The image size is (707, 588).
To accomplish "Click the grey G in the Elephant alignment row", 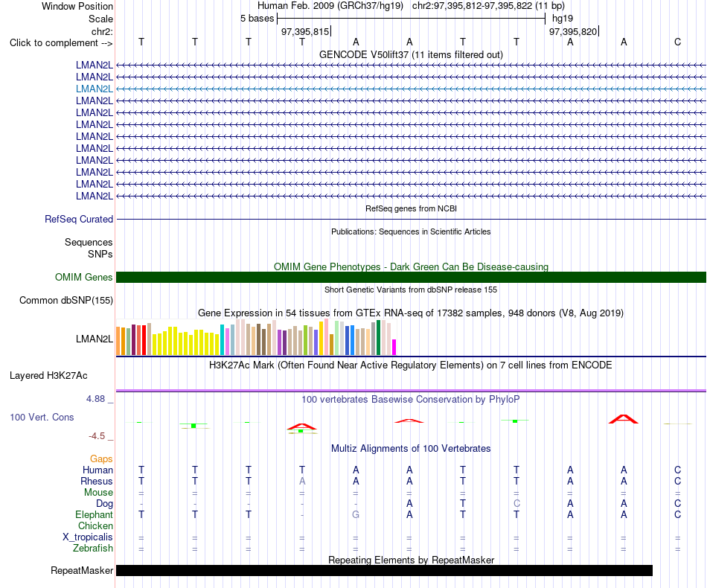I will click(356, 515).
